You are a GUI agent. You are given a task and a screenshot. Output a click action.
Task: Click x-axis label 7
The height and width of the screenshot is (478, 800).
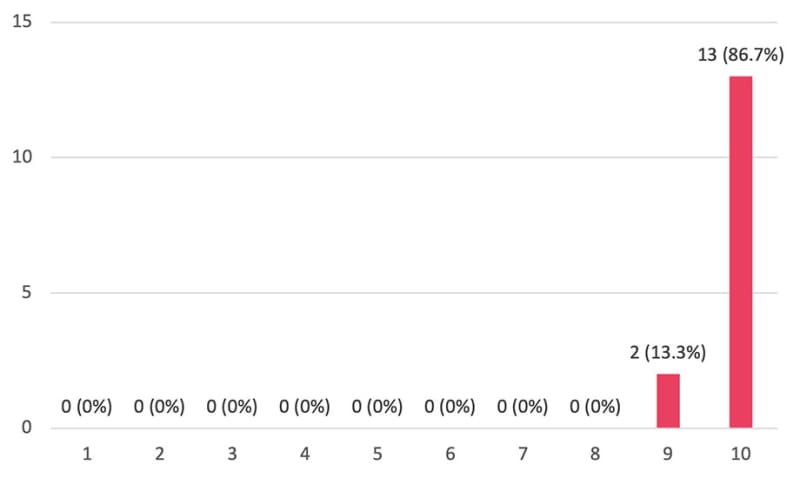[x=522, y=454]
